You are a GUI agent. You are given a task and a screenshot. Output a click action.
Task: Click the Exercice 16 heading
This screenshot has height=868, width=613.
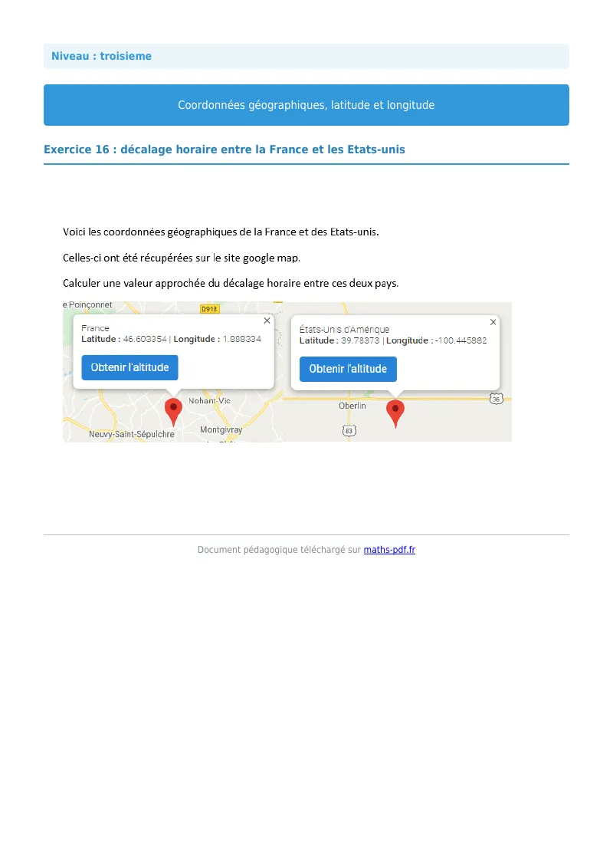[x=224, y=150]
